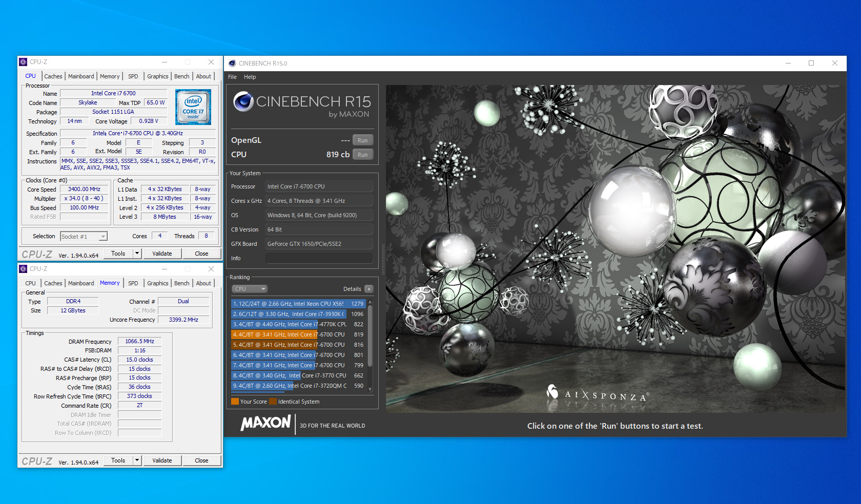Image resolution: width=861 pixels, height=504 pixels.
Task: Click the Cinebench R15 sphere logo
Action: [x=243, y=101]
